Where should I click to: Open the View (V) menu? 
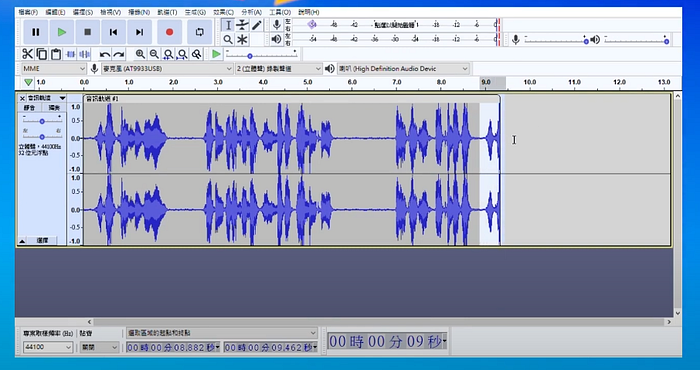click(x=111, y=12)
